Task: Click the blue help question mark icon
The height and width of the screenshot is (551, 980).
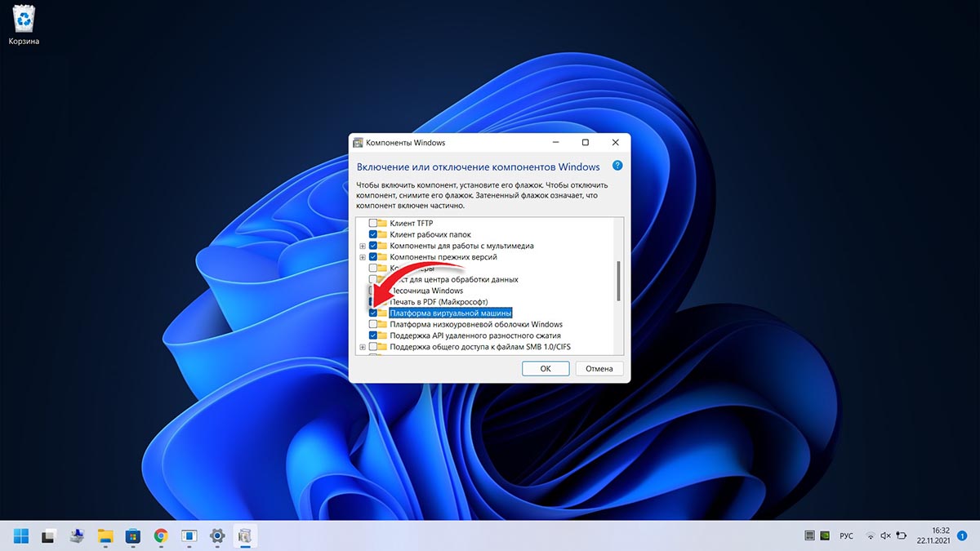Action: click(617, 166)
